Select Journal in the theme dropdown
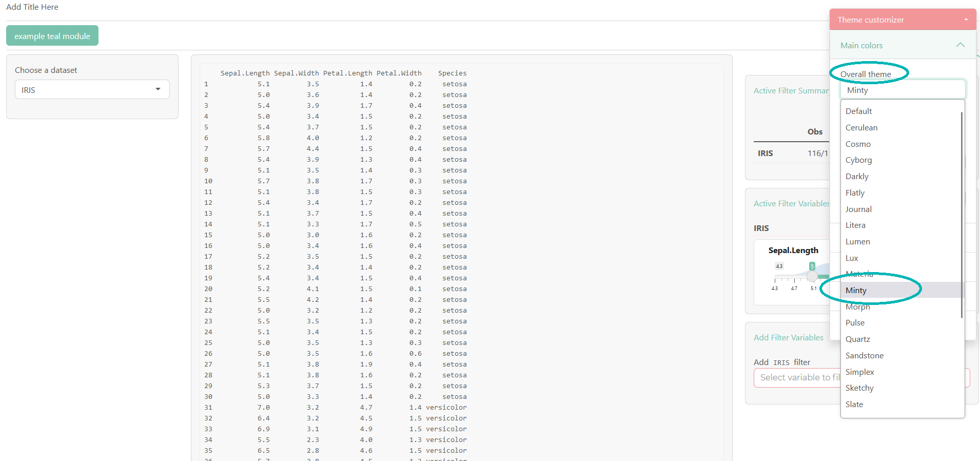This screenshot has height=461, width=980. (858, 209)
